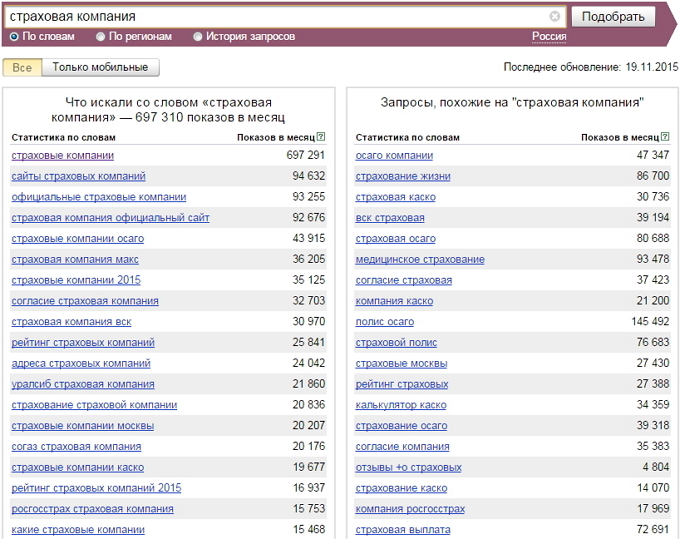
Task: Open the 'страховая выплата' link
Action: click(x=403, y=530)
